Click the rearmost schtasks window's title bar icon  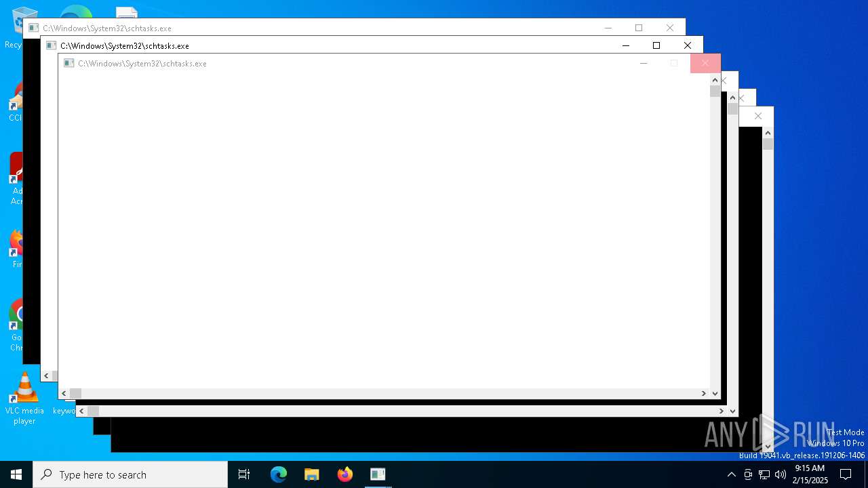[33, 28]
